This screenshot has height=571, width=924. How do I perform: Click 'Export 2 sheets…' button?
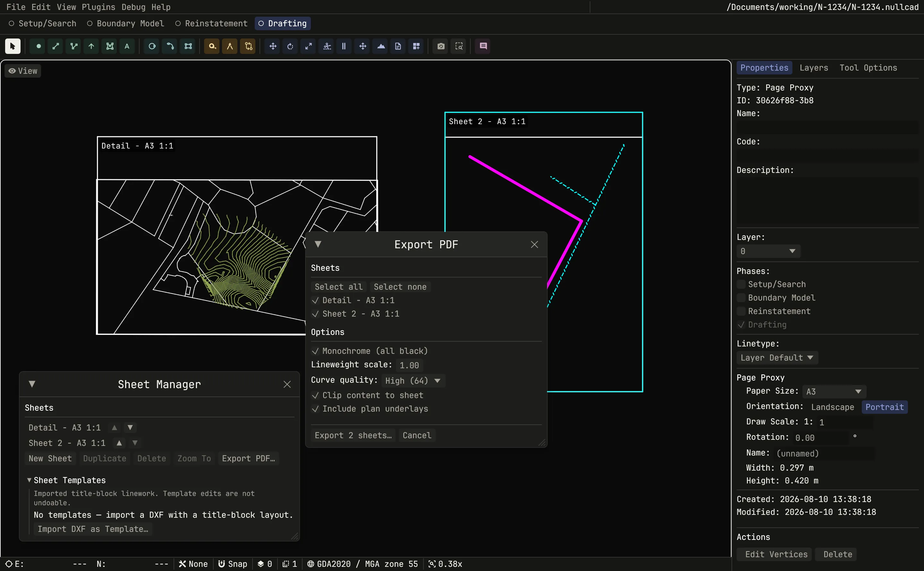pyautogui.click(x=353, y=435)
